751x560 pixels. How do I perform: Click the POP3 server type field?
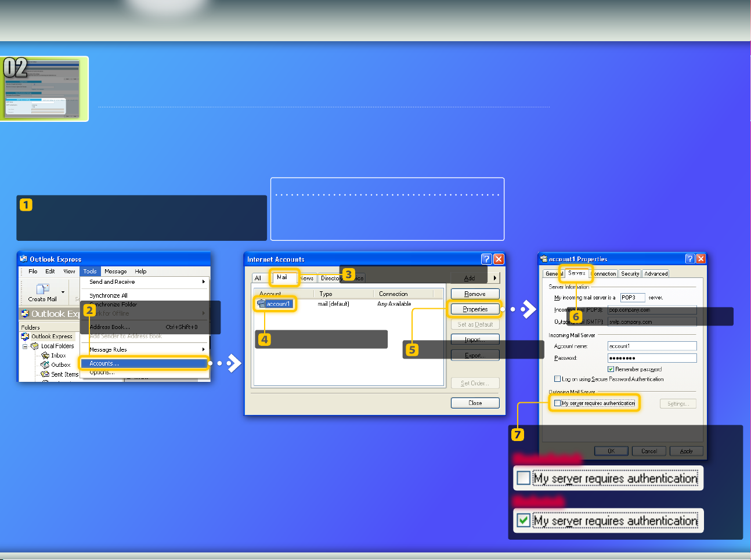(633, 297)
